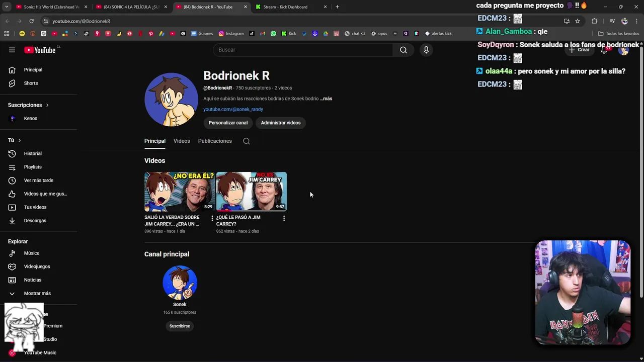Open title ¿QUÉ LE PASÓ A JIM CARREY?
Viewport: 644px width, 362px height.
[238, 220]
